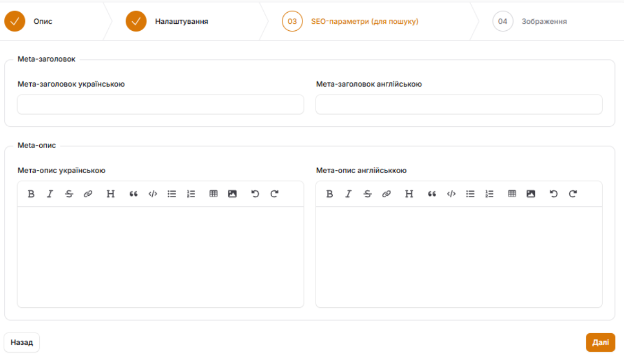Insert code block in English meta-description editor
This screenshot has height=364, width=624.
(x=451, y=194)
